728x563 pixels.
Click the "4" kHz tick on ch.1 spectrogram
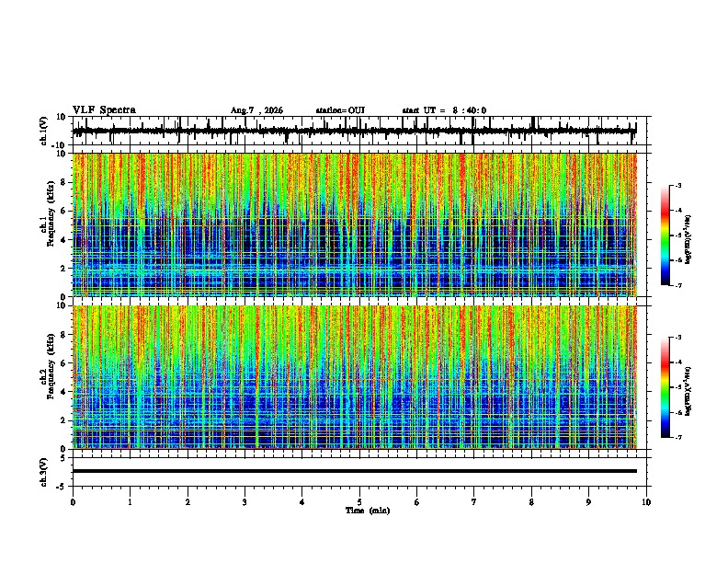63,240
